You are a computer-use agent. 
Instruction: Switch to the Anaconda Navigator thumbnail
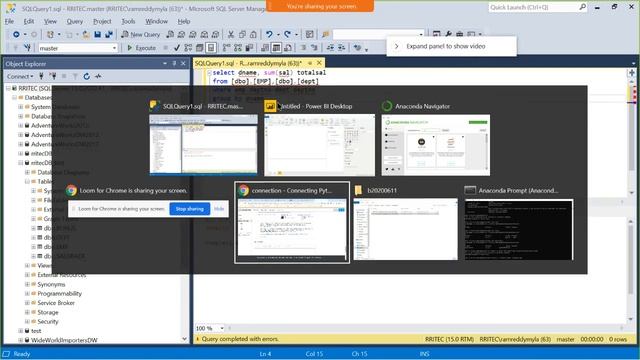(x=436, y=145)
